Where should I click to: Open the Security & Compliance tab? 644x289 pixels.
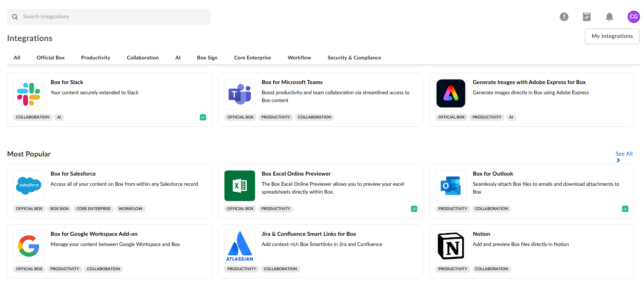pos(354,57)
